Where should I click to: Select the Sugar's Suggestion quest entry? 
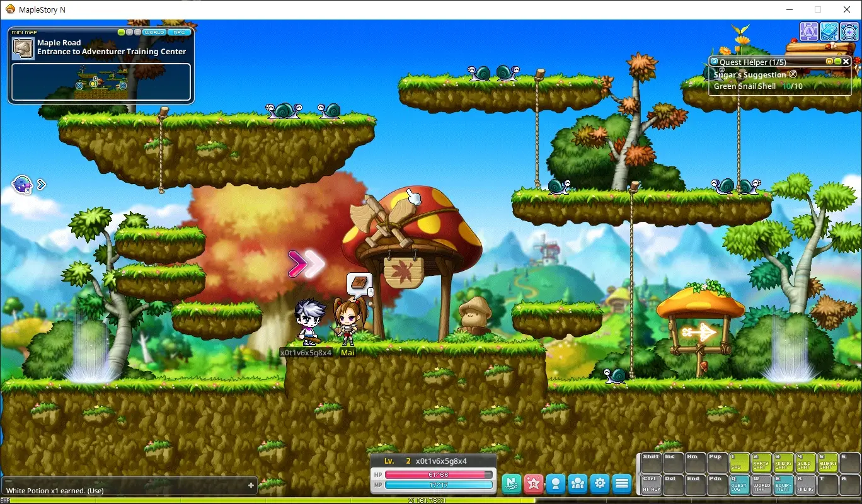coord(750,74)
